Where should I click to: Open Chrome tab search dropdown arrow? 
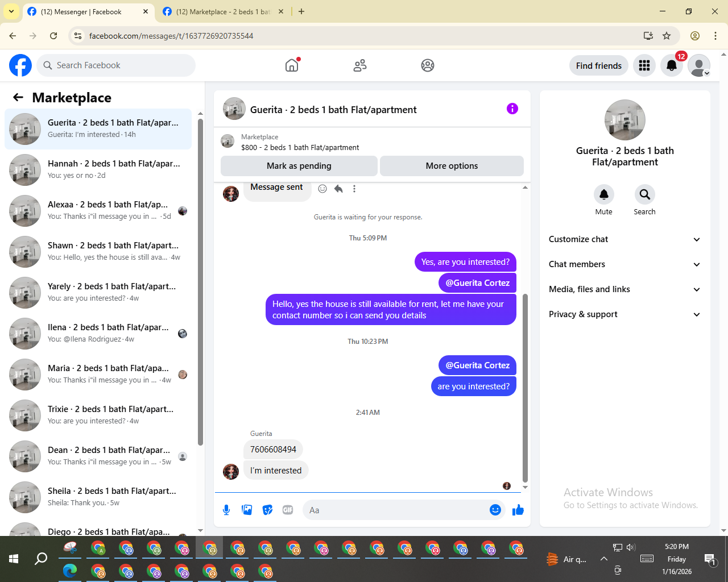click(11, 11)
